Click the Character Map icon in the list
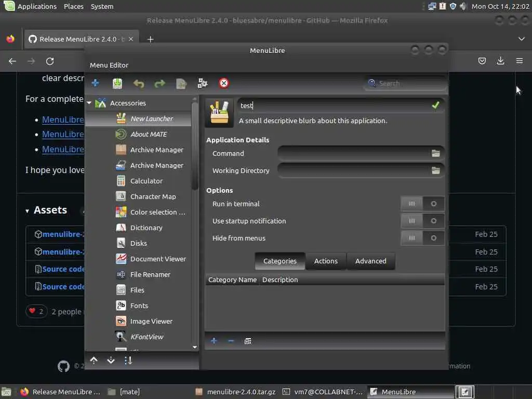This screenshot has height=399, width=532. [x=121, y=196]
